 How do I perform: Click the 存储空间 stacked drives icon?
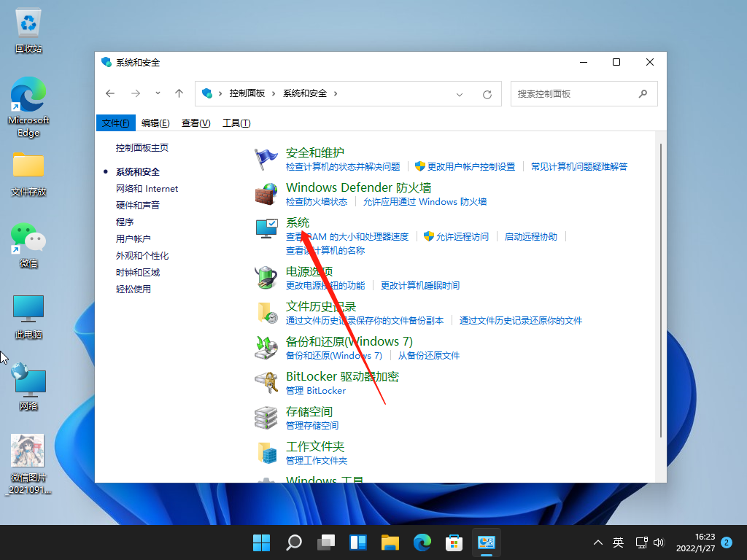[x=266, y=417]
